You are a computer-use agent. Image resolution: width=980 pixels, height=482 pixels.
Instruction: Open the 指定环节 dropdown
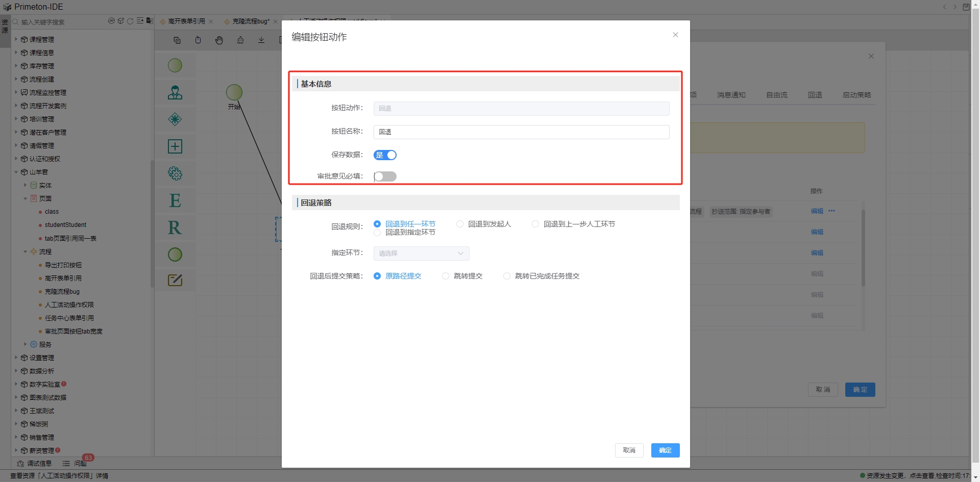[x=421, y=253]
